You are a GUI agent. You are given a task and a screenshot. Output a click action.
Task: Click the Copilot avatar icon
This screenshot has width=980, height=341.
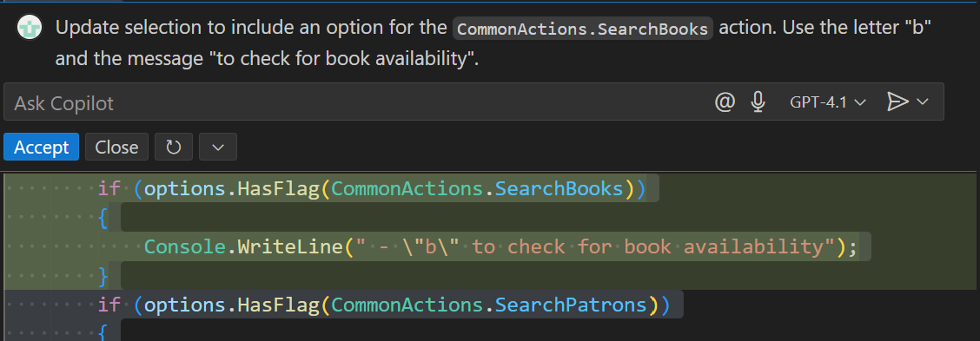[x=30, y=28]
